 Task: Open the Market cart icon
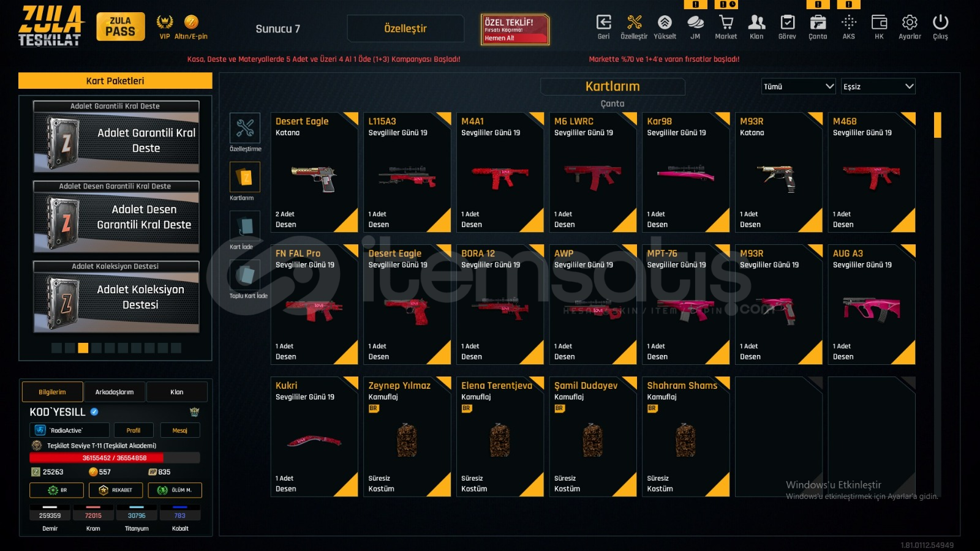click(x=726, y=27)
